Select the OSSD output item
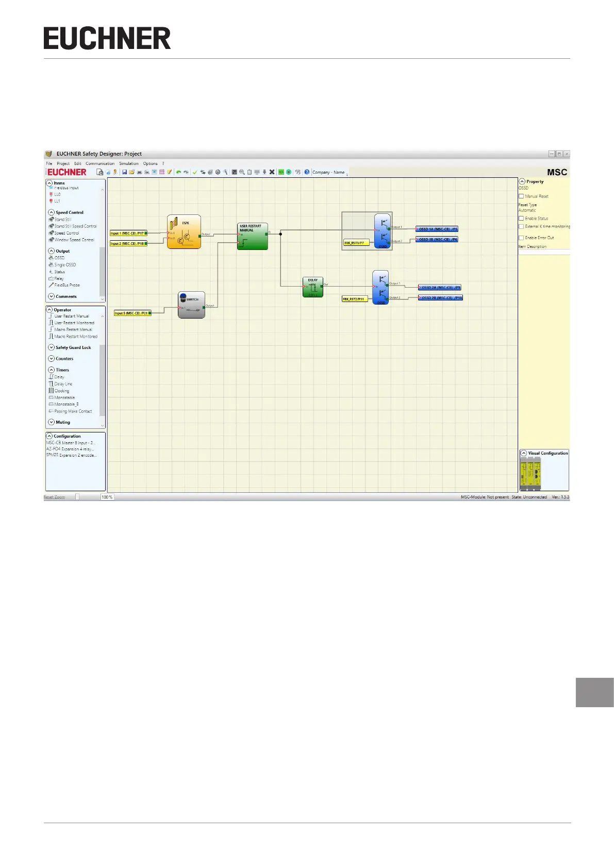The width and height of the screenshot is (614, 868). pos(56,258)
